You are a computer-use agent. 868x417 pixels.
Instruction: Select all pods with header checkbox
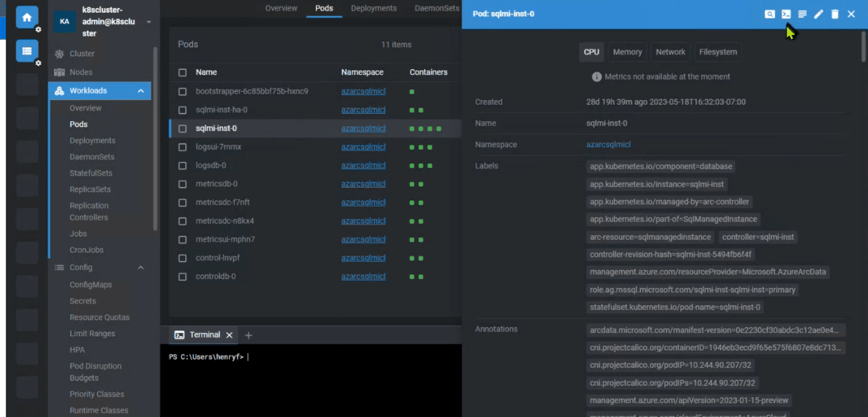pyautogui.click(x=182, y=72)
